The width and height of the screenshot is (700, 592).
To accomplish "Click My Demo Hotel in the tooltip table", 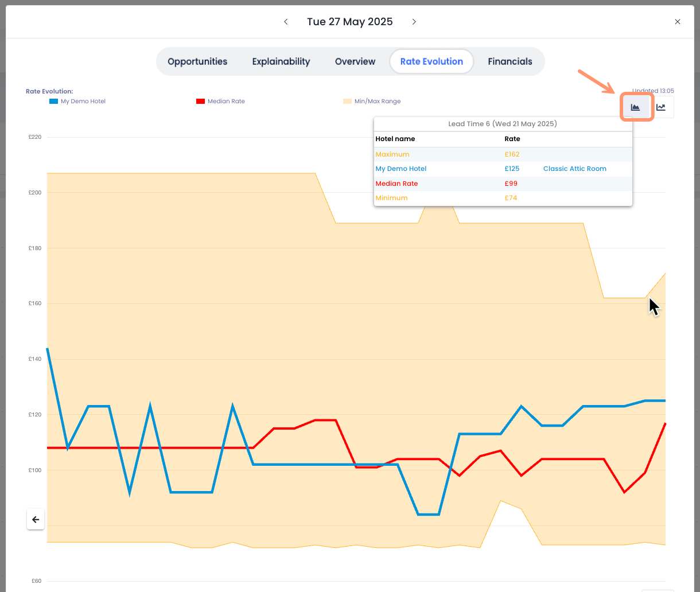I will (400, 169).
